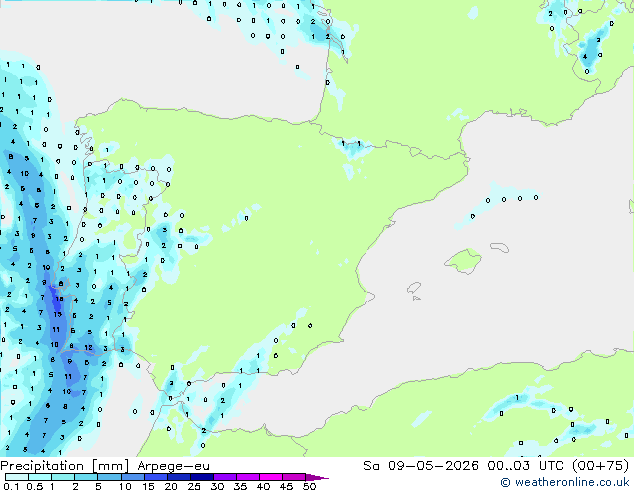The image size is (634, 490).
Task: Click the arrow tip past 50 on legend
Action: tap(317, 477)
